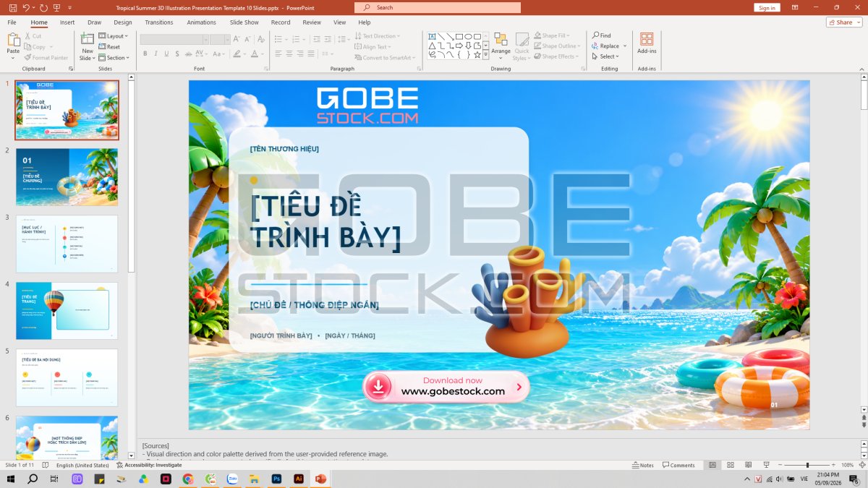Open Replace dropdown arrow

(x=625, y=46)
